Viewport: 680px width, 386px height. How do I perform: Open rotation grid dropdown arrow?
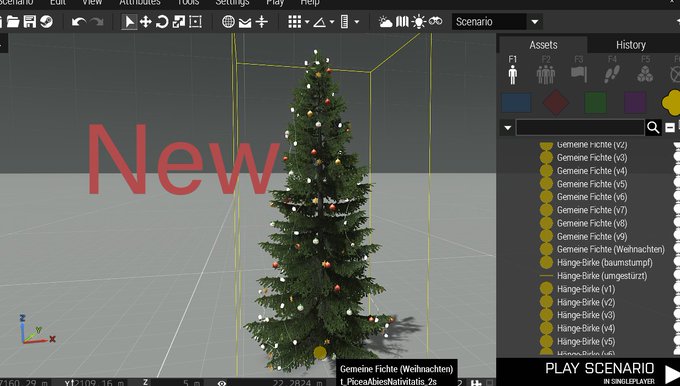(x=332, y=22)
